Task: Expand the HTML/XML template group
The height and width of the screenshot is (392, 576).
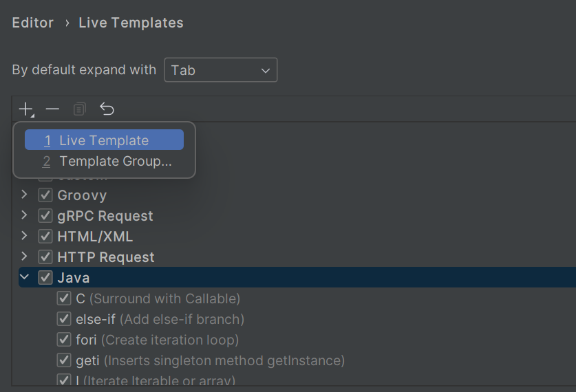Action: point(25,237)
